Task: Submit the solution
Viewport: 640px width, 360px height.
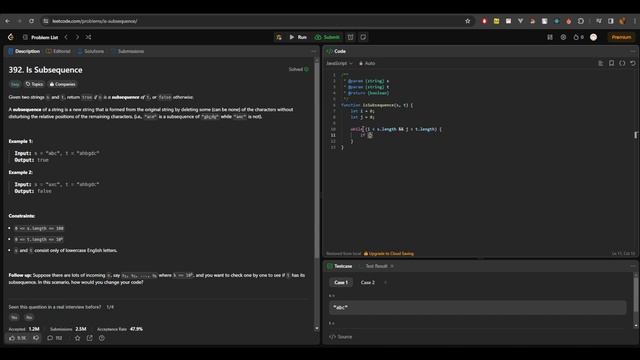Action: [x=327, y=37]
